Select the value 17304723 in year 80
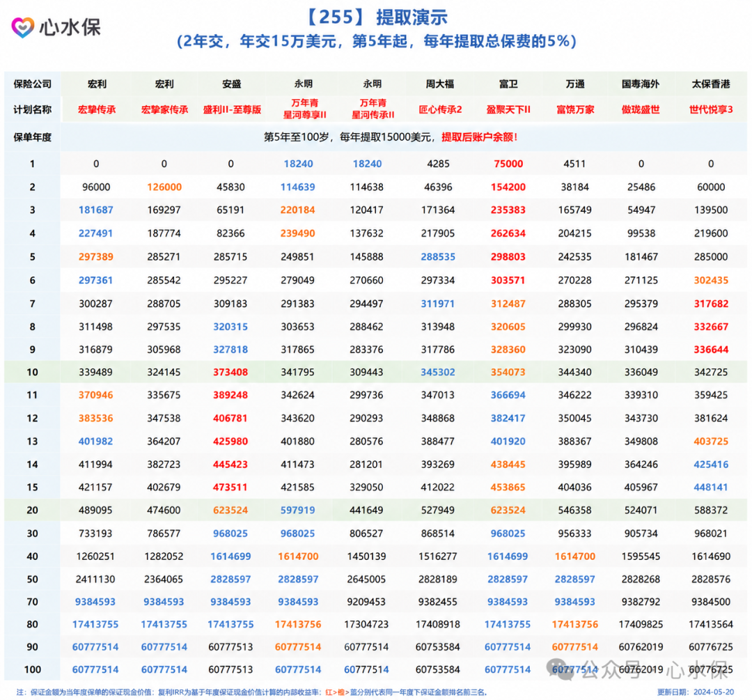Viewport: 752px width, 700px height. tap(367, 625)
